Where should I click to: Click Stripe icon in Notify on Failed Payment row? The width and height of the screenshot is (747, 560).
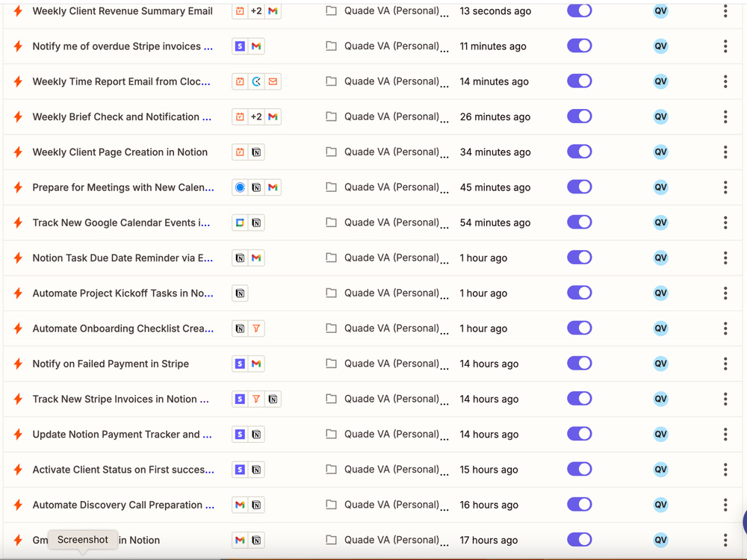[240, 364]
